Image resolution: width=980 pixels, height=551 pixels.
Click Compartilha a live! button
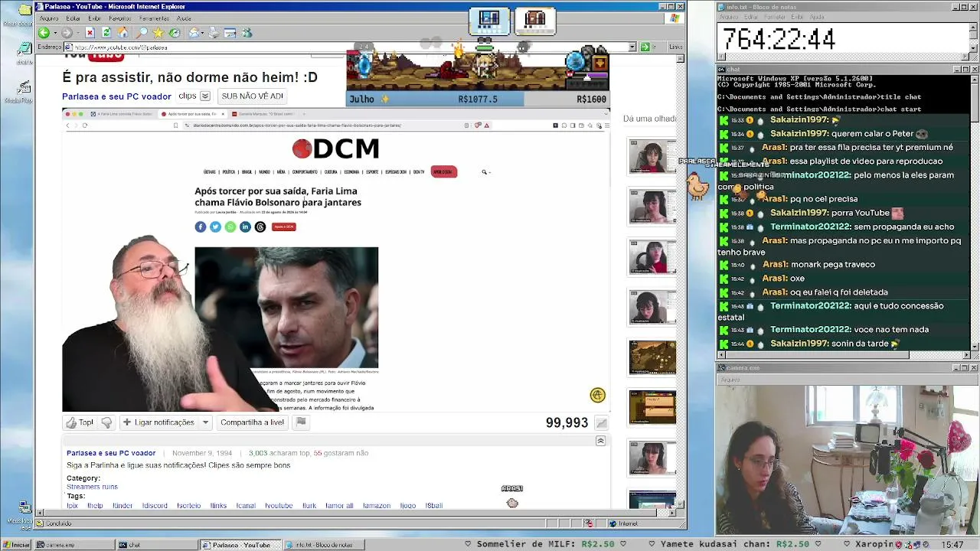[x=252, y=422]
